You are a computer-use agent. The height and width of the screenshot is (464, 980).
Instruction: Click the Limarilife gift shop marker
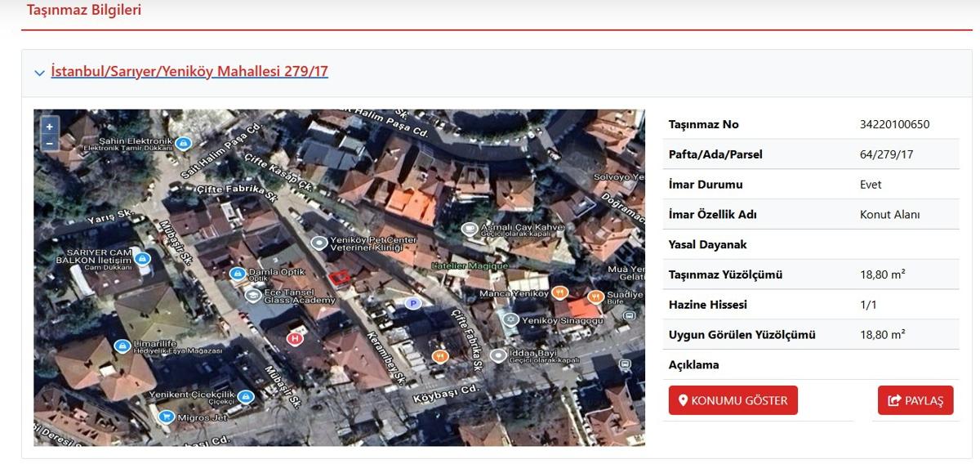(122, 346)
